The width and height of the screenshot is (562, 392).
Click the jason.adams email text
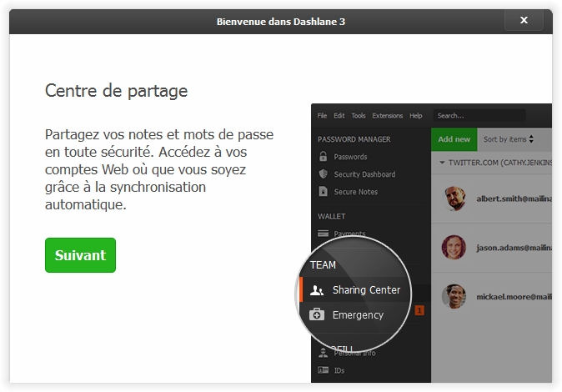tap(514, 248)
